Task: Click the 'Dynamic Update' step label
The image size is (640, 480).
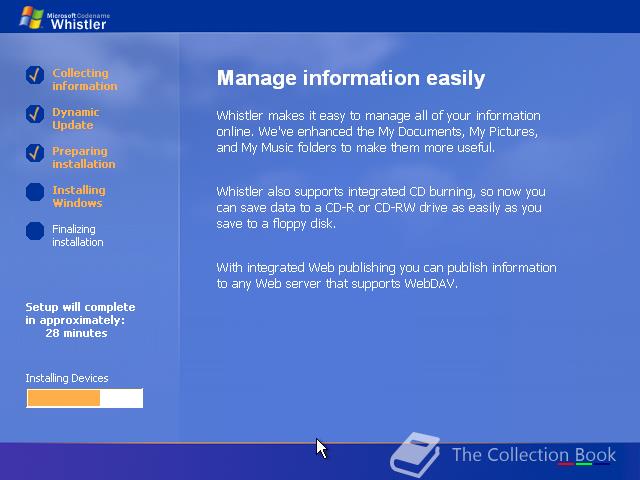Action: (76, 119)
